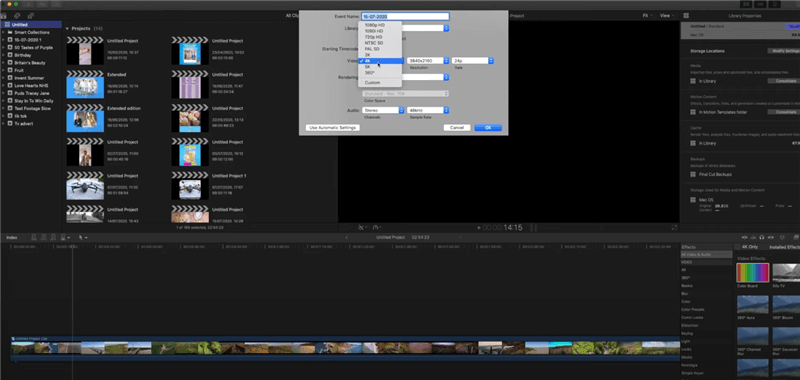Open the viewer Fit zoom dropdown
800x380 pixels.
coord(647,16)
